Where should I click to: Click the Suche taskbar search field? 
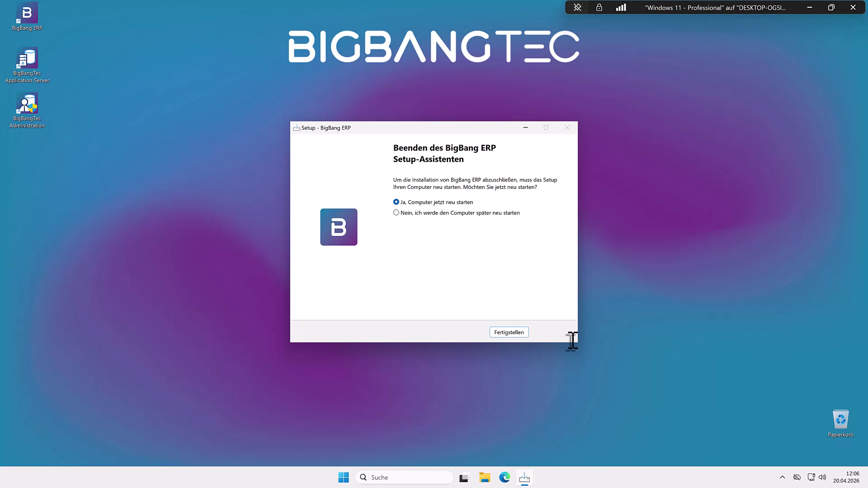pyautogui.click(x=405, y=477)
